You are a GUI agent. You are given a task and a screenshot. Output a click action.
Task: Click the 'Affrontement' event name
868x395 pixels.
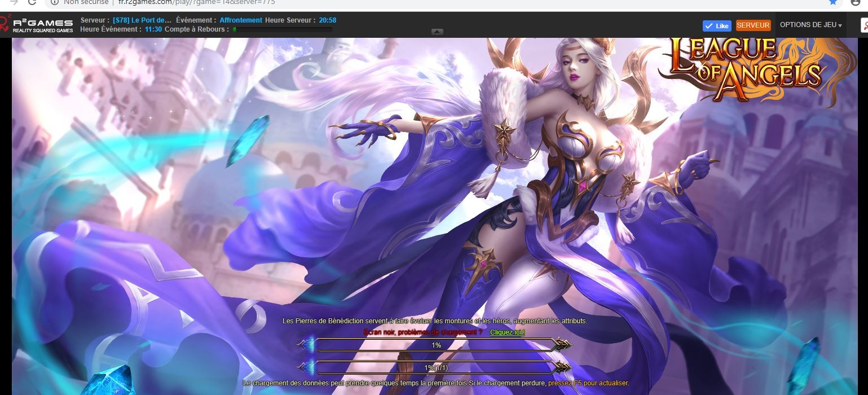tap(241, 20)
